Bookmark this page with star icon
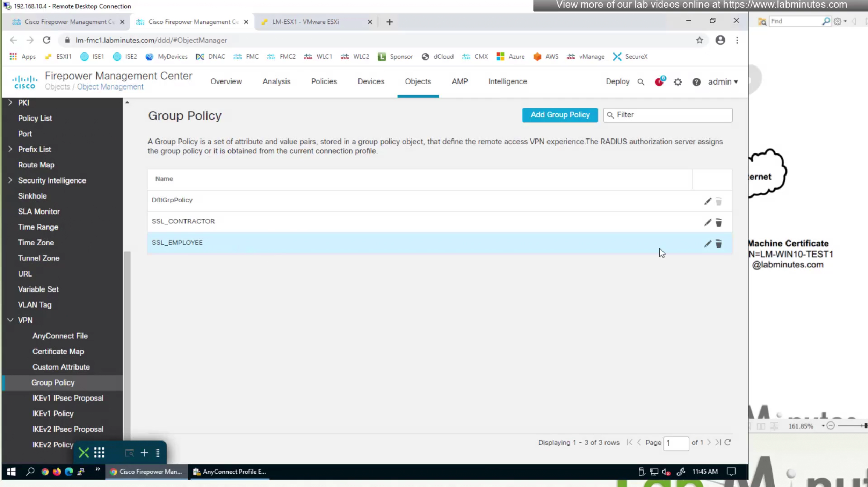The height and width of the screenshot is (487, 868). pyautogui.click(x=699, y=40)
